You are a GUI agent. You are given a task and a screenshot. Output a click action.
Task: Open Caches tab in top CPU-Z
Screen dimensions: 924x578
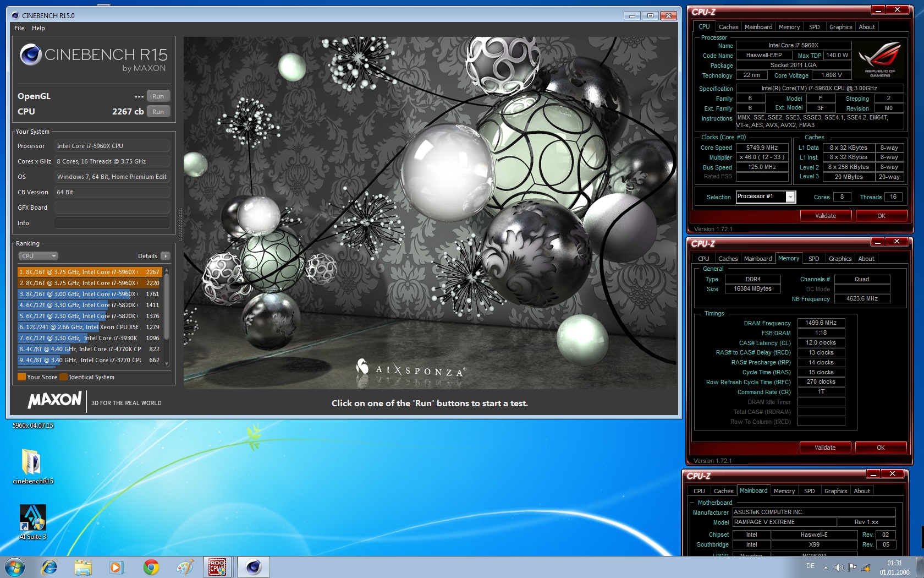[728, 27]
